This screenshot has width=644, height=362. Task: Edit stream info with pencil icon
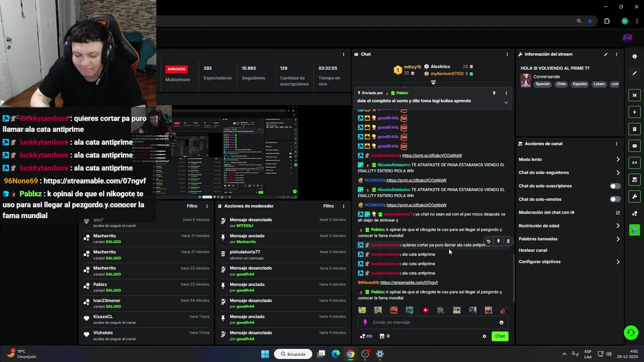point(606,54)
